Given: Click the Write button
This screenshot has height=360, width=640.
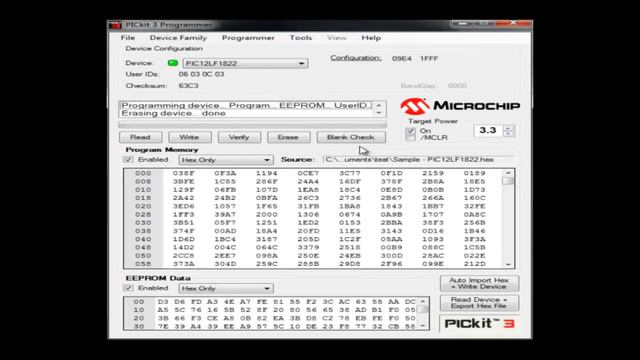Looking at the screenshot, I should tap(190, 137).
